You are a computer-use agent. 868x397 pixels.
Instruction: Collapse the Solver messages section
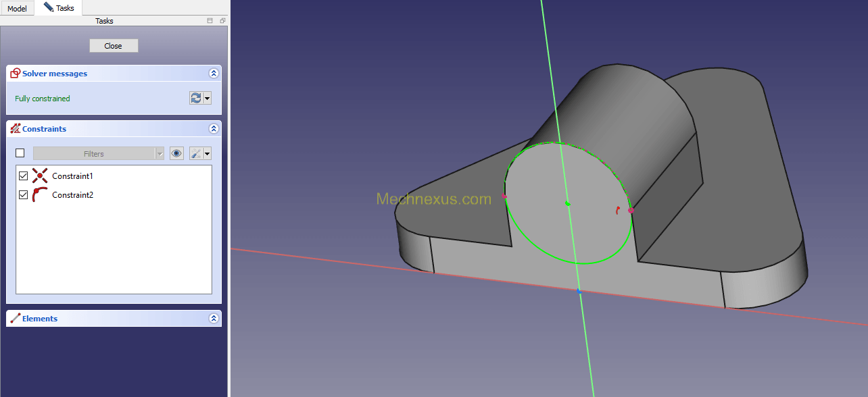coord(214,74)
